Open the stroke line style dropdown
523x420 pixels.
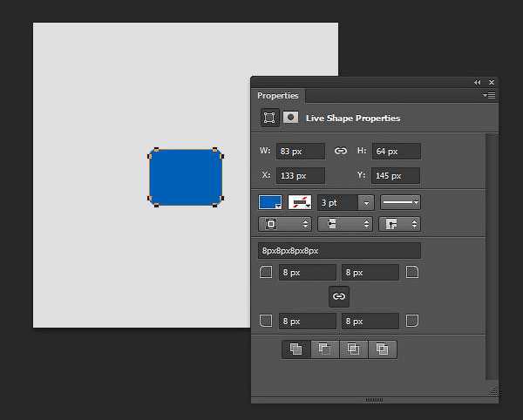pos(400,202)
